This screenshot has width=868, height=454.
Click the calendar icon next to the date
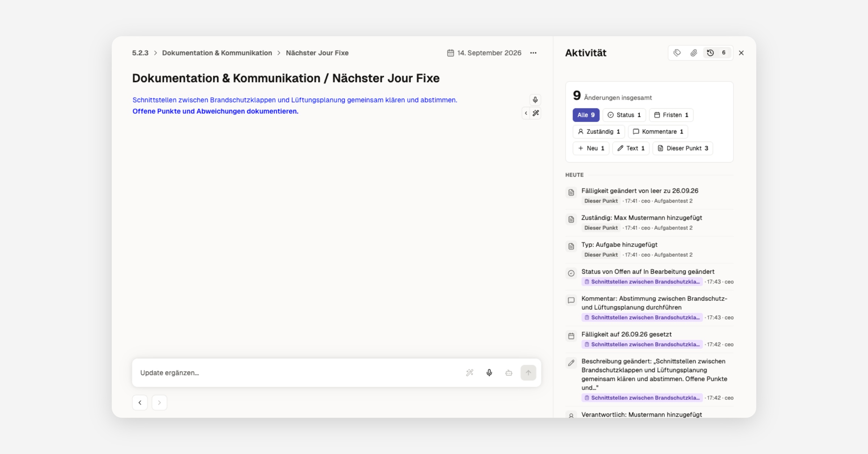[450, 53]
